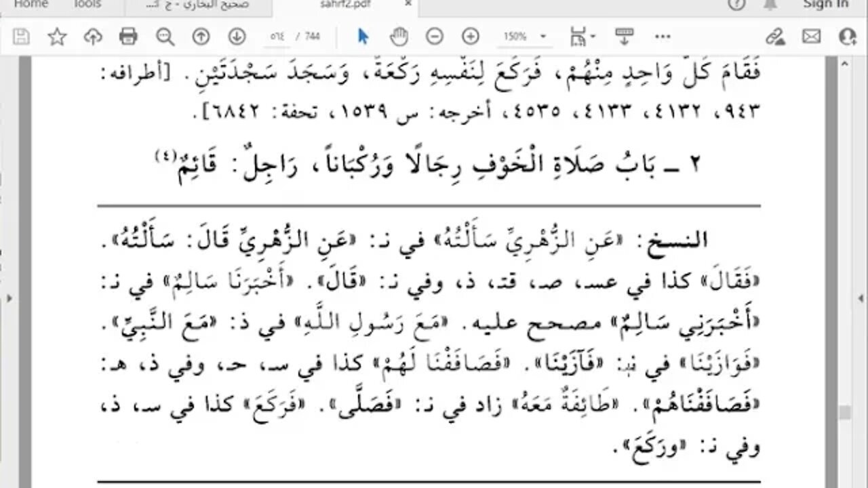
Task: Go to next page arrow
Action: [x=236, y=36]
